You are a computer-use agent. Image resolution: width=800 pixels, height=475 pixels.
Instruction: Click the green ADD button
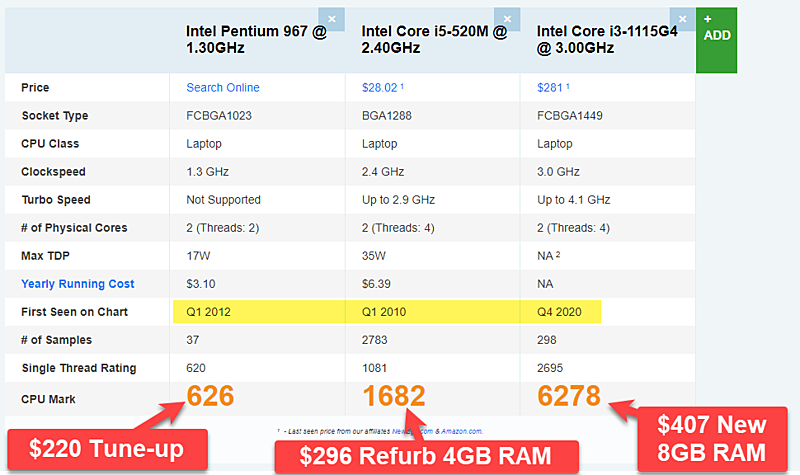click(716, 40)
